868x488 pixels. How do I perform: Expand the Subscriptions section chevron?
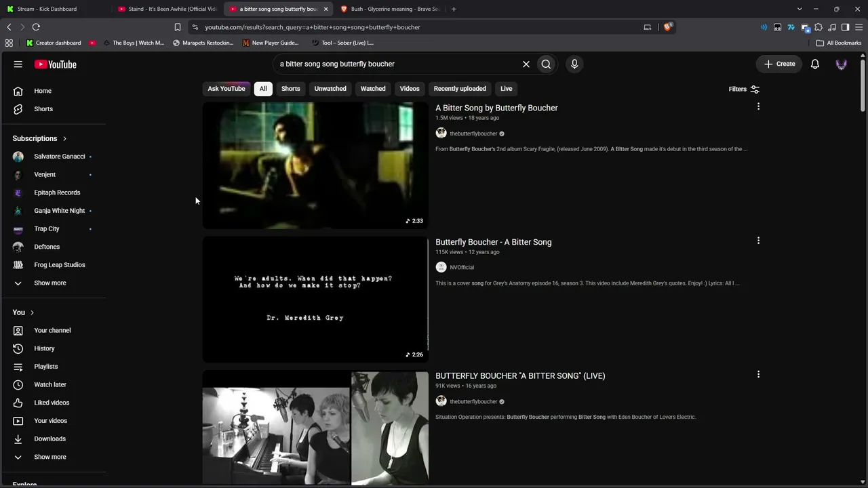coord(64,139)
